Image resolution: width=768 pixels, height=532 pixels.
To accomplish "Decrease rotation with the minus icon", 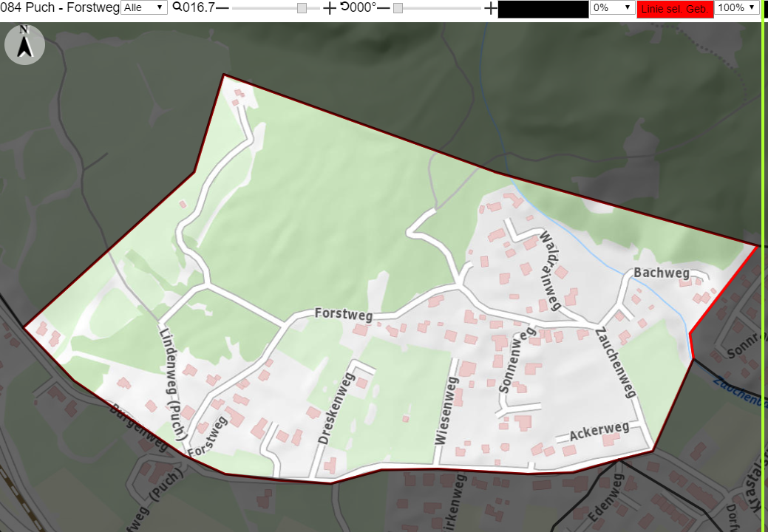I will coord(384,8).
